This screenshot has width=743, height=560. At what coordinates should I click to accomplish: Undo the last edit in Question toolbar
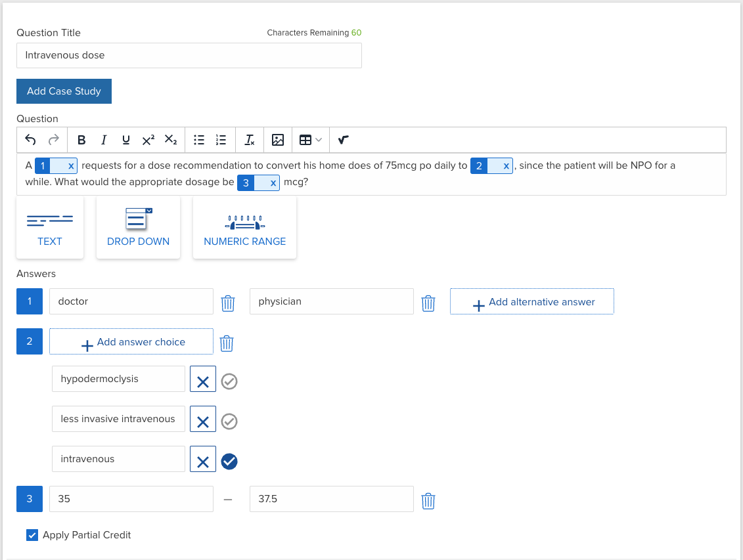(30, 140)
